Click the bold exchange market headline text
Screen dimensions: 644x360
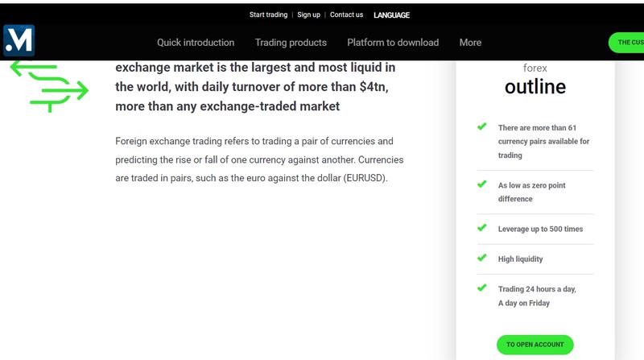[x=255, y=87]
